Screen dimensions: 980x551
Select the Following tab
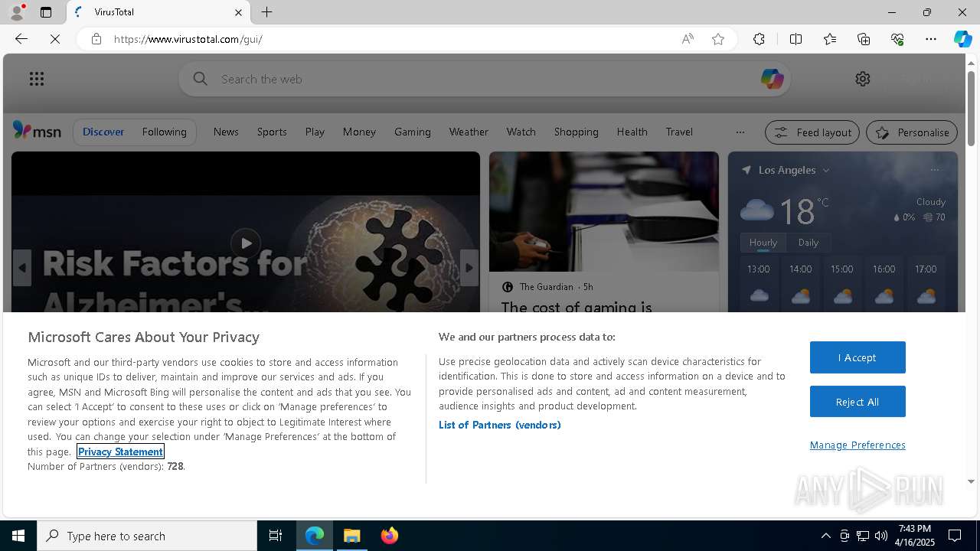click(x=164, y=132)
